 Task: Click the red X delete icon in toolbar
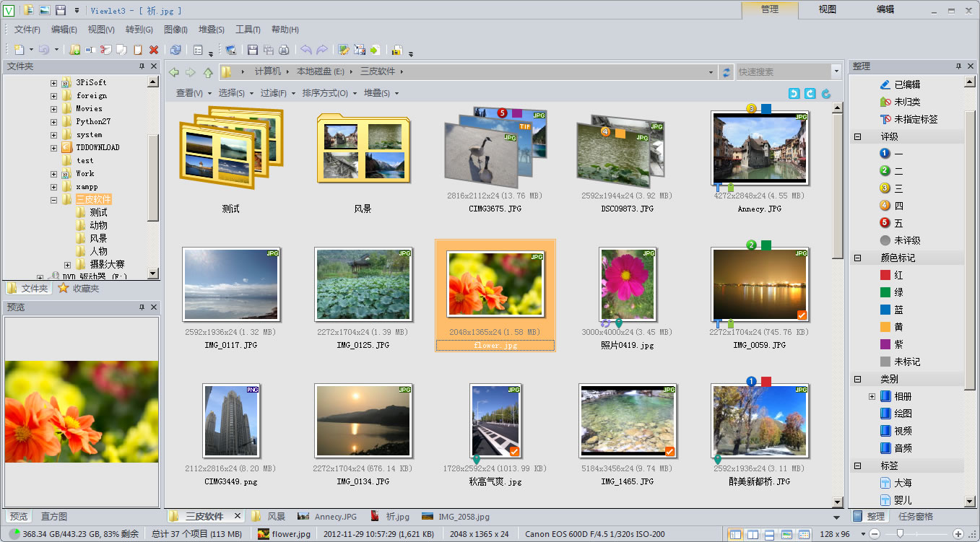(154, 50)
